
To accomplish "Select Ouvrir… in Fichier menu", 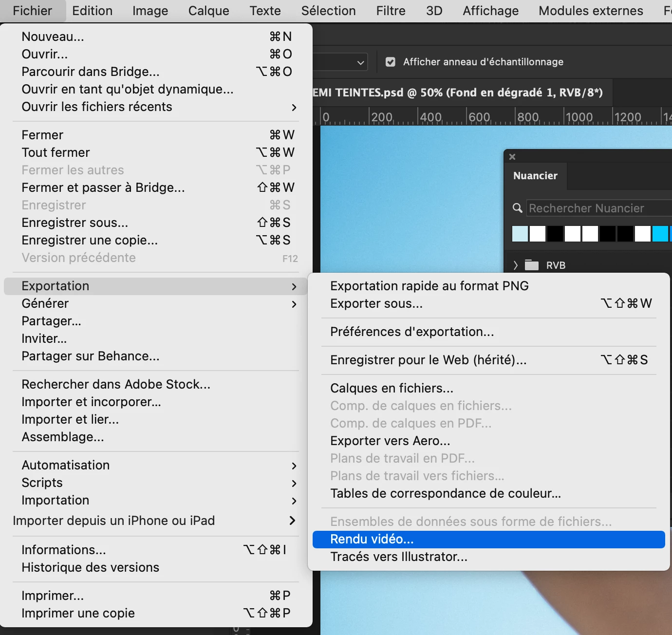I will [x=156, y=54].
